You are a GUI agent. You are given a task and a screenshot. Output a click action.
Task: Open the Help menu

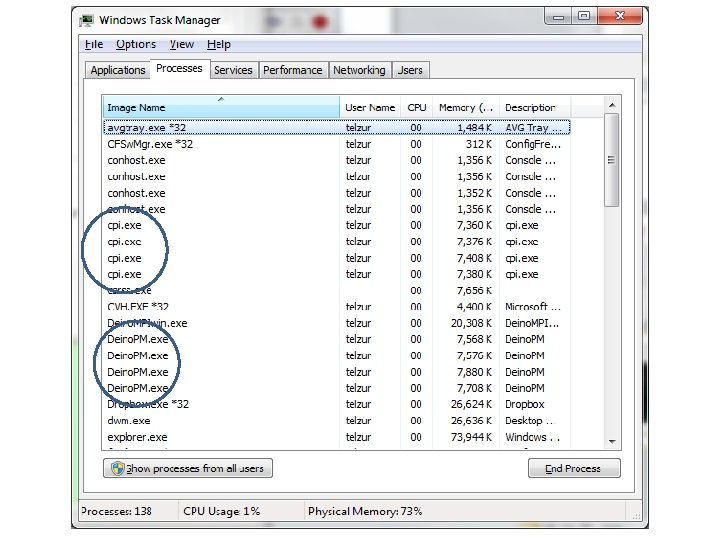click(219, 44)
